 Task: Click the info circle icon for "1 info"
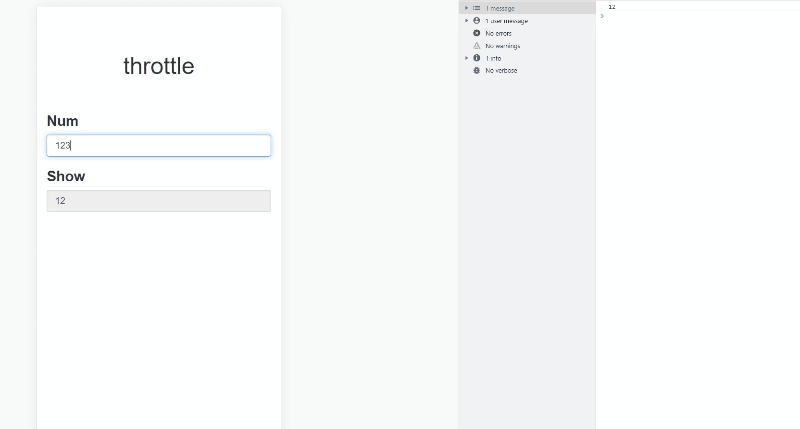coord(477,58)
